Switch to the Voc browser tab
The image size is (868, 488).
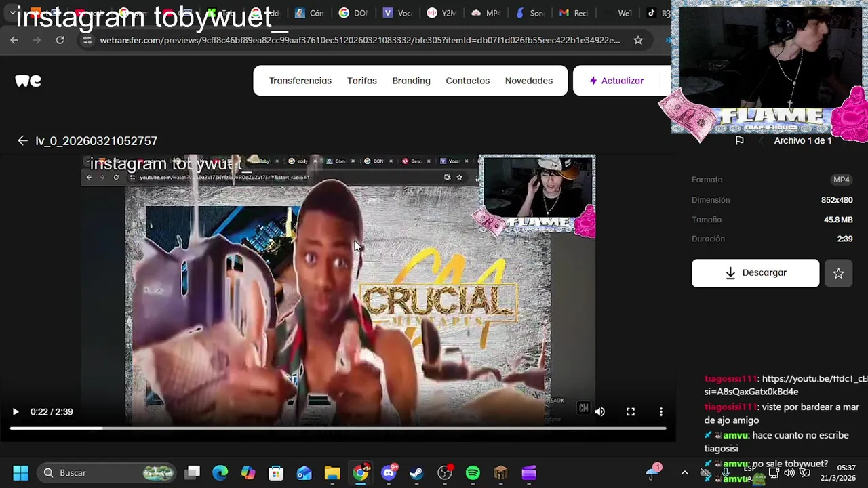coord(397,13)
